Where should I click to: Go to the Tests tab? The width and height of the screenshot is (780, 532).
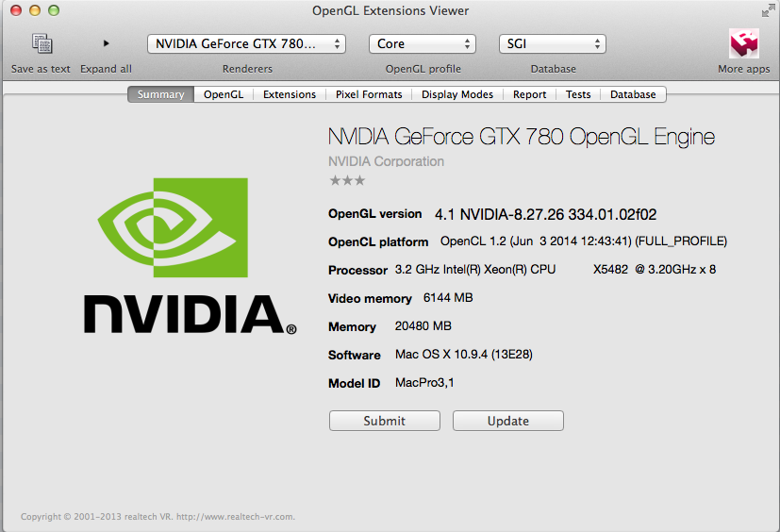tap(578, 94)
